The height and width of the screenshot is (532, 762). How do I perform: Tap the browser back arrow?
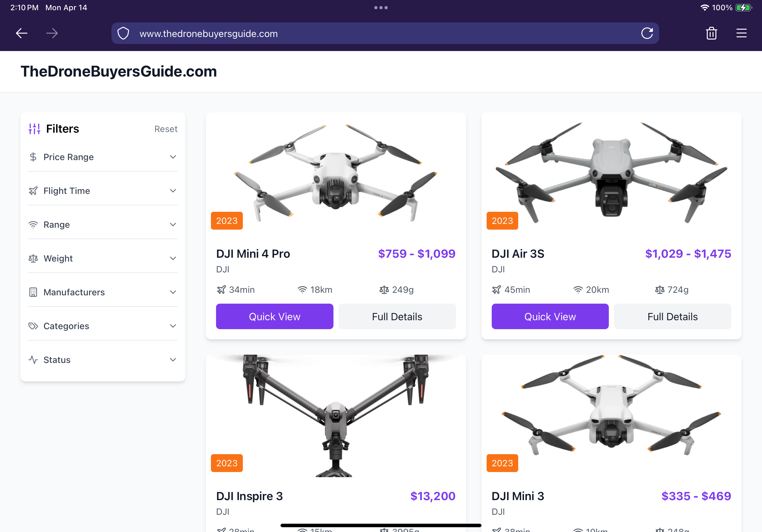[22, 33]
